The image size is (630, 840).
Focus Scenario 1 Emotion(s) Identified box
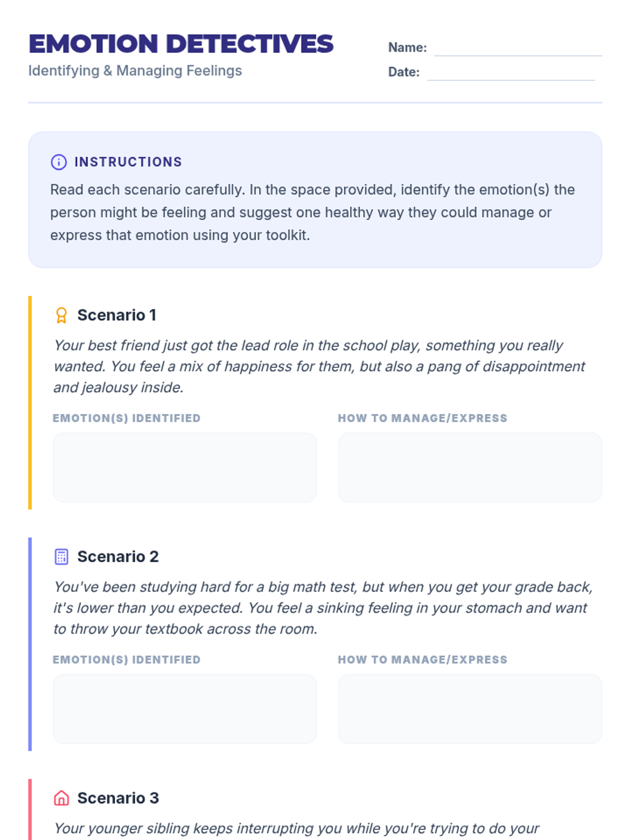pos(185,467)
